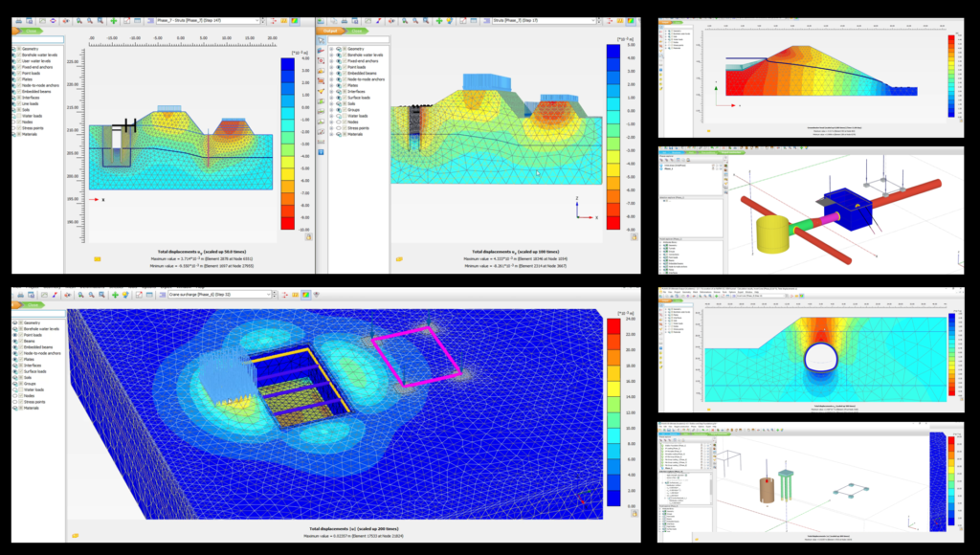The height and width of the screenshot is (555, 980).
Task: Select the Zoom in tool on the toolbar
Action: click(x=78, y=20)
